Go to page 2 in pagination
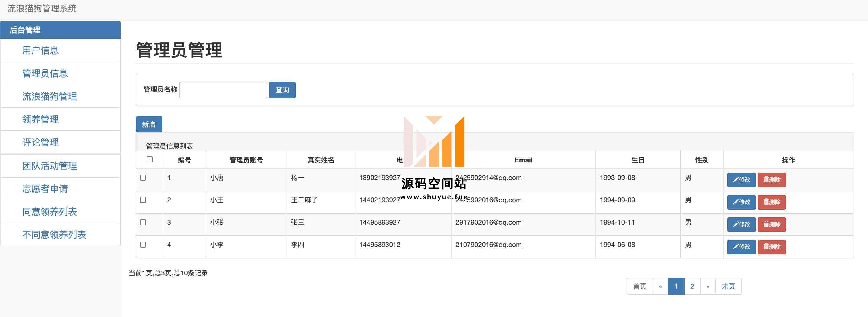Image resolution: width=868 pixels, height=317 pixels. (692, 286)
